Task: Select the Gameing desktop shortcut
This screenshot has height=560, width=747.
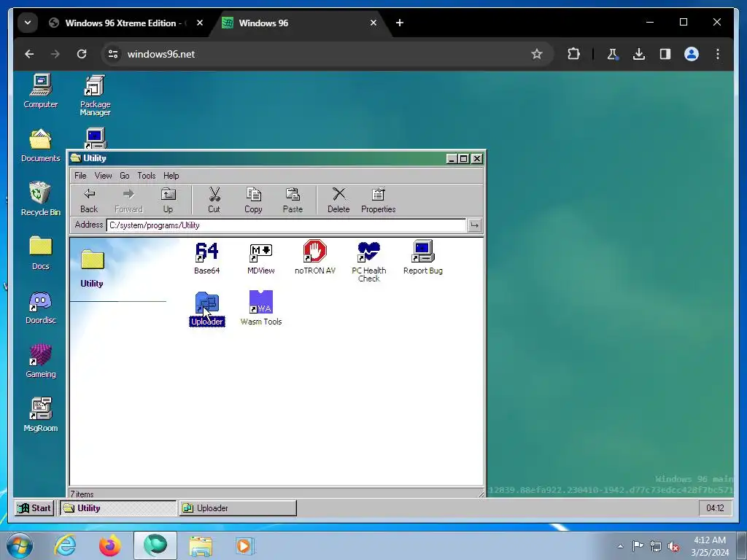Action: (x=41, y=362)
